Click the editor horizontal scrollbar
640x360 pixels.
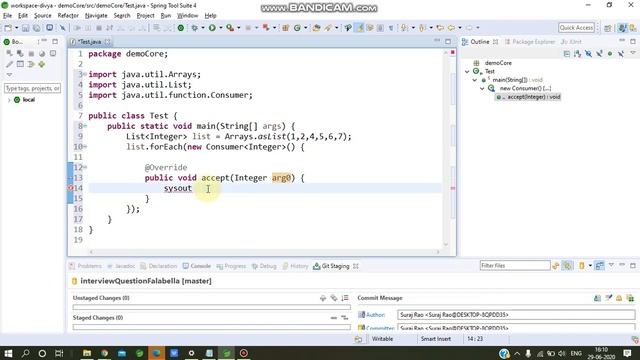[264, 252]
